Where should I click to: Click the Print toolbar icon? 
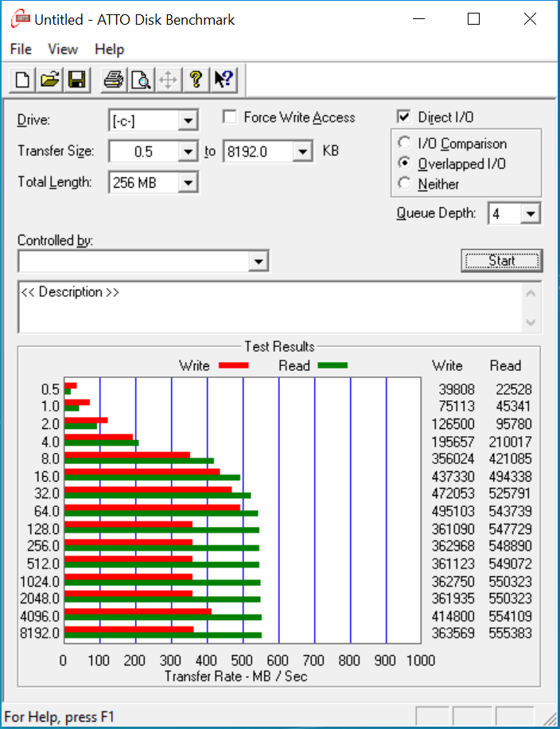[114, 80]
